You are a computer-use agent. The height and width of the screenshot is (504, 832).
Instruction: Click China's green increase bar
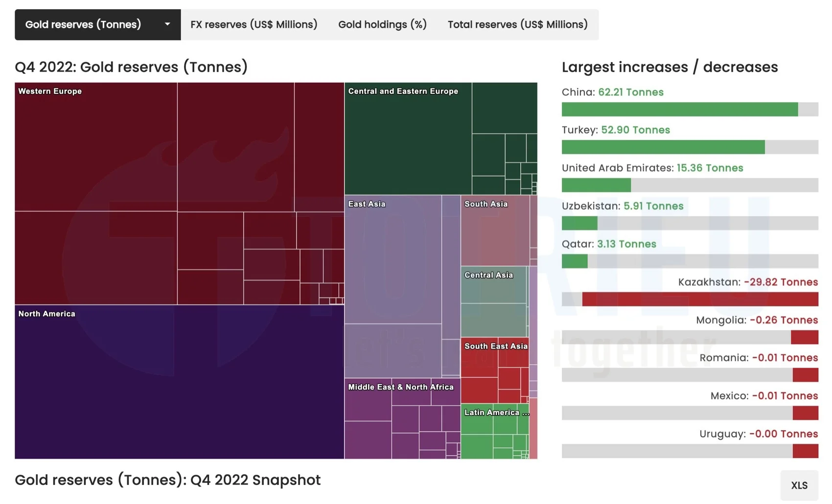[x=679, y=109]
